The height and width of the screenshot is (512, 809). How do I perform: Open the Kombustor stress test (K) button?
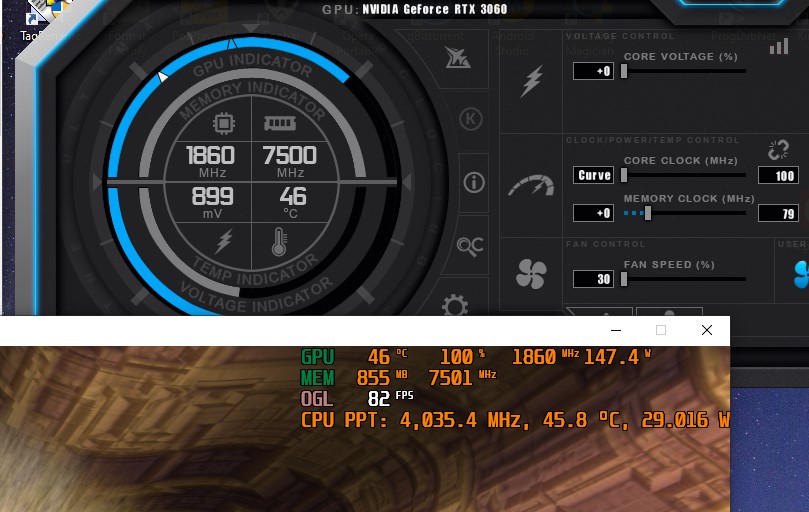[x=471, y=119]
